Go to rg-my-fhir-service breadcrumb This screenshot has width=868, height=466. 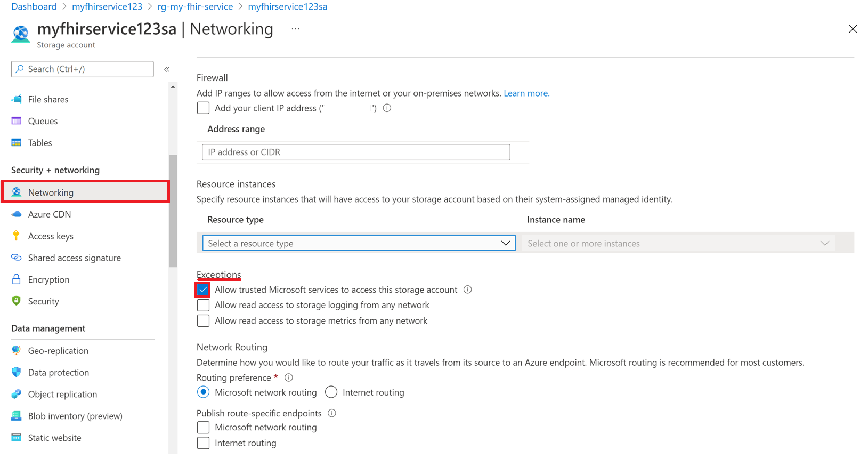(x=195, y=7)
